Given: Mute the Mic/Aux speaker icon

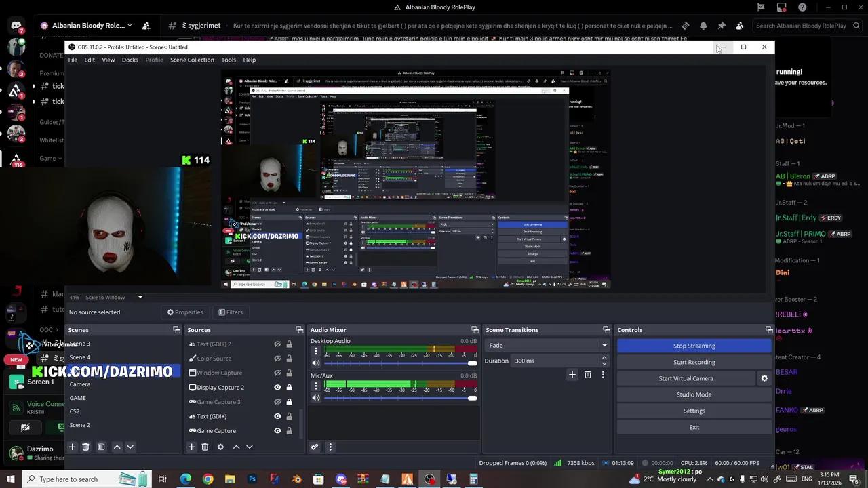Looking at the screenshot, I should click(315, 398).
